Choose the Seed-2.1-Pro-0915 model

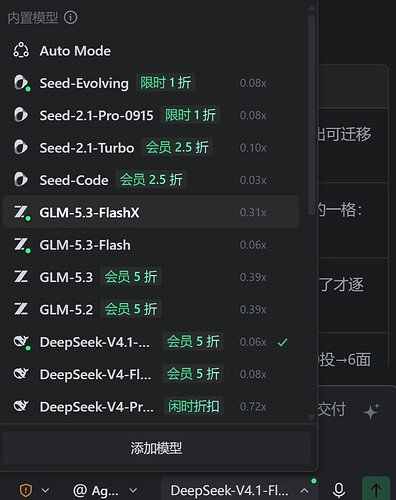point(151,115)
